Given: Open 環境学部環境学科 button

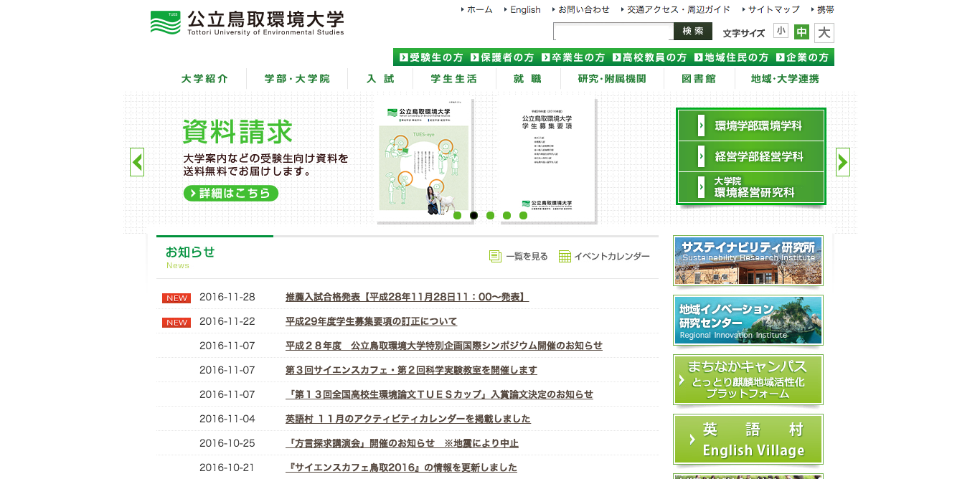Looking at the screenshot, I should tap(751, 125).
